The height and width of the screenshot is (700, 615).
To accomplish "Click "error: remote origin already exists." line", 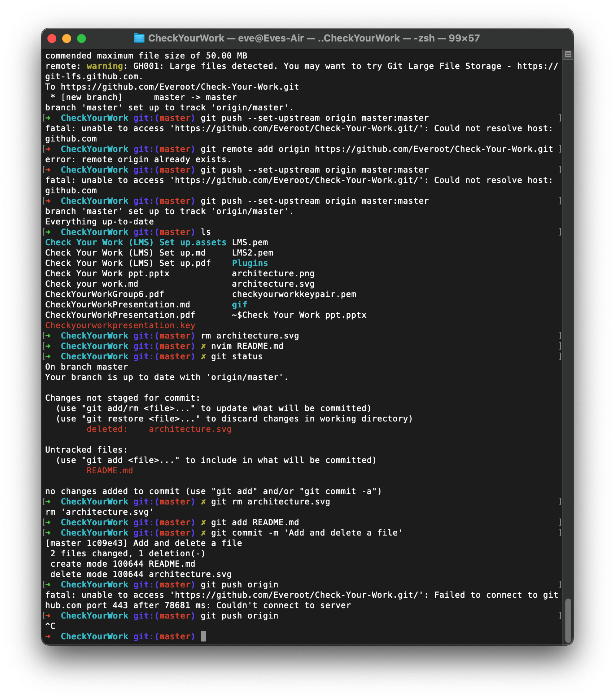I will [138, 159].
